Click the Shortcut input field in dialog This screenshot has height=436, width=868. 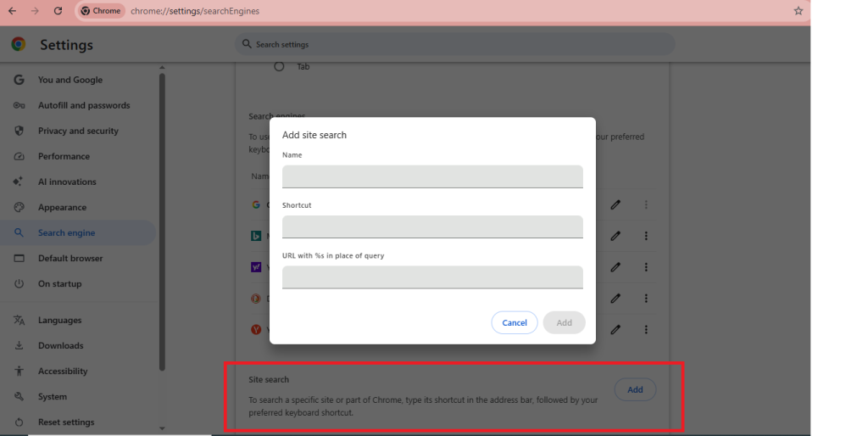click(432, 227)
